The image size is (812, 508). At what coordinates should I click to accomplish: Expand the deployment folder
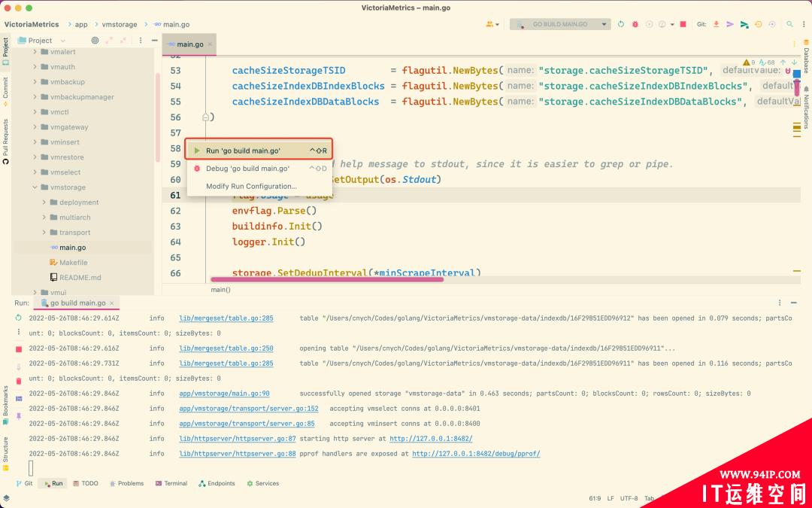point(44,202)
